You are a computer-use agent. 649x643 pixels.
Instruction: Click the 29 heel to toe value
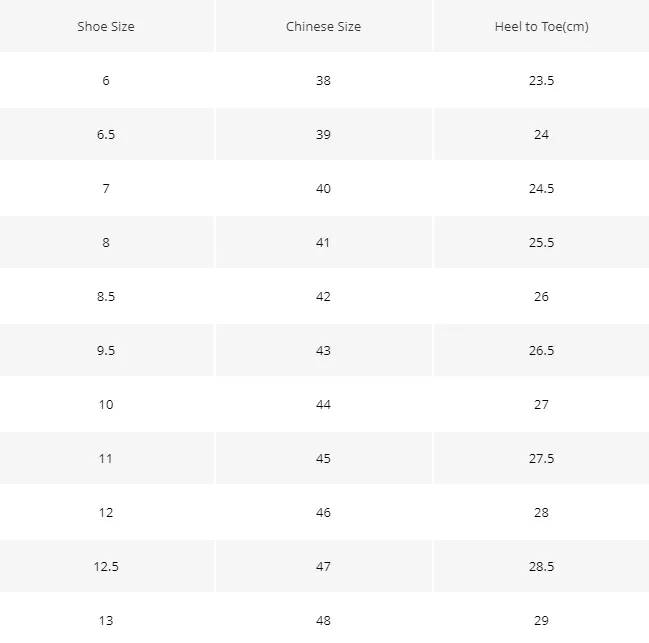click(x=541, y=620)
